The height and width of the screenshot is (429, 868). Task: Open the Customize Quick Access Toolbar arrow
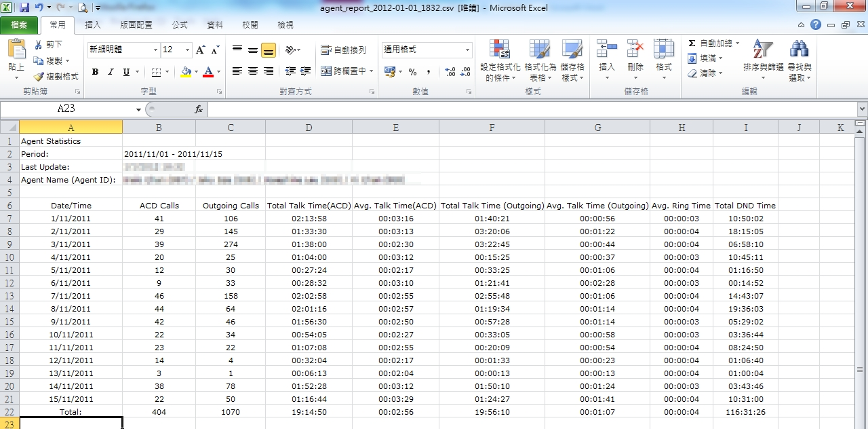pyautogui.click(x=98, y=9)
